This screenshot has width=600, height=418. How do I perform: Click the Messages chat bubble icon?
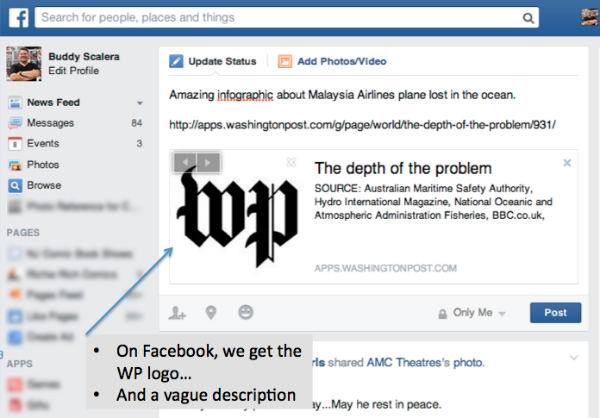pyautogui.click(x=15, y=123)
